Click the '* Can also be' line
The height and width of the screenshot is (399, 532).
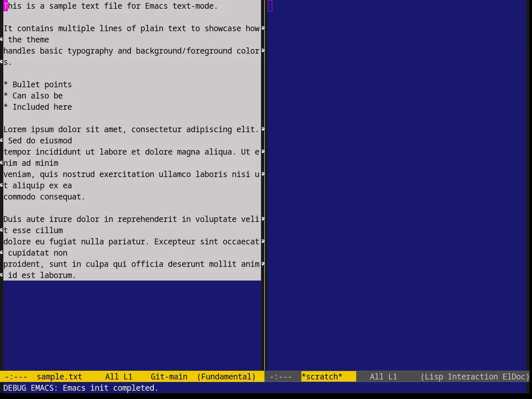33,96
